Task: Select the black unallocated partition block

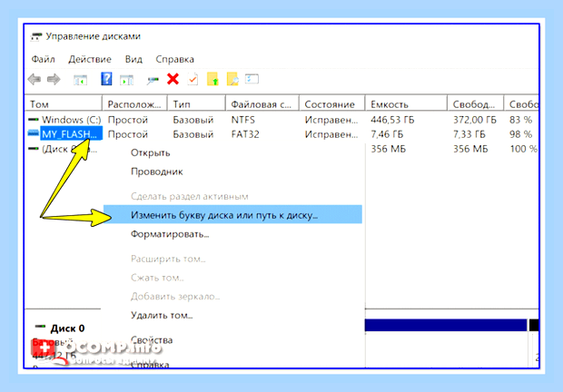Action: click(534, 325)
